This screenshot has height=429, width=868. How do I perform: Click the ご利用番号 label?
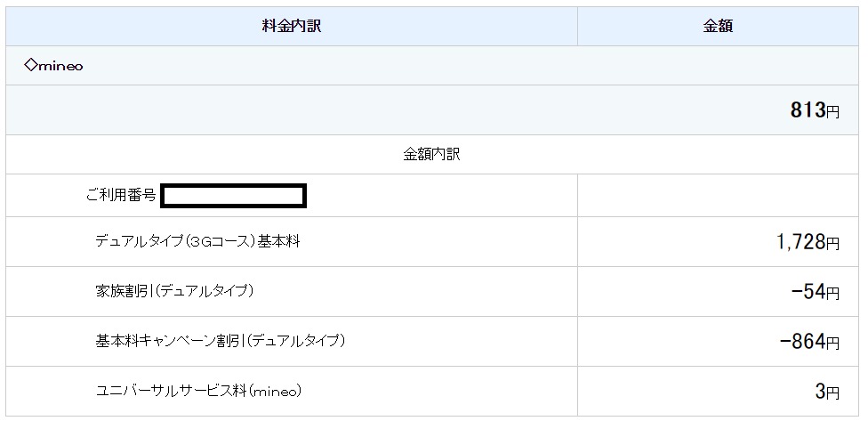121,195
